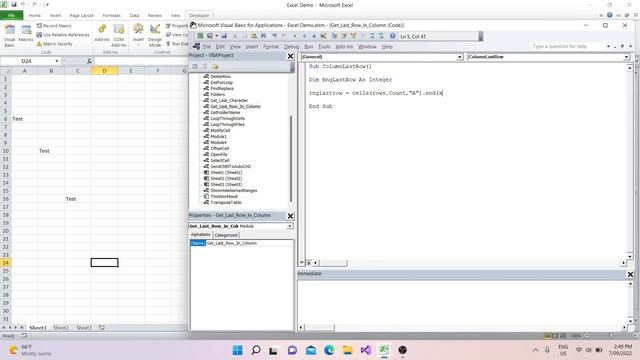The width and height of the screenshot is (640, 360).
Task: Open the VBA Edit menu
Action: tap(220, 47)
